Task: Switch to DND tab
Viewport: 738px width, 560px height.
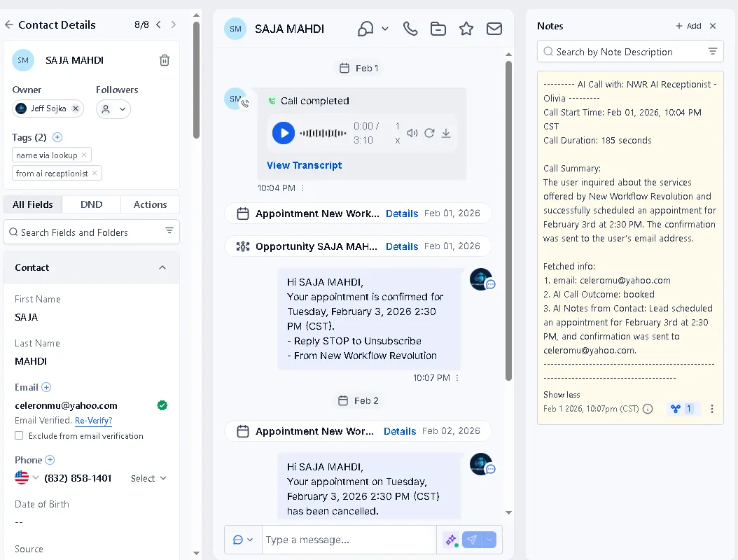Action: pyautogui.click(x=91, y=204)
